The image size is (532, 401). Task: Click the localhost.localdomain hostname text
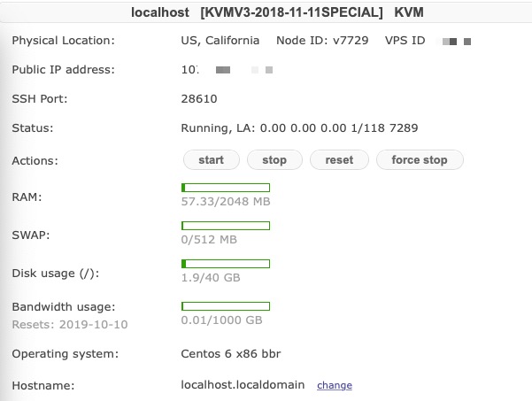click(x=243, y=385)
